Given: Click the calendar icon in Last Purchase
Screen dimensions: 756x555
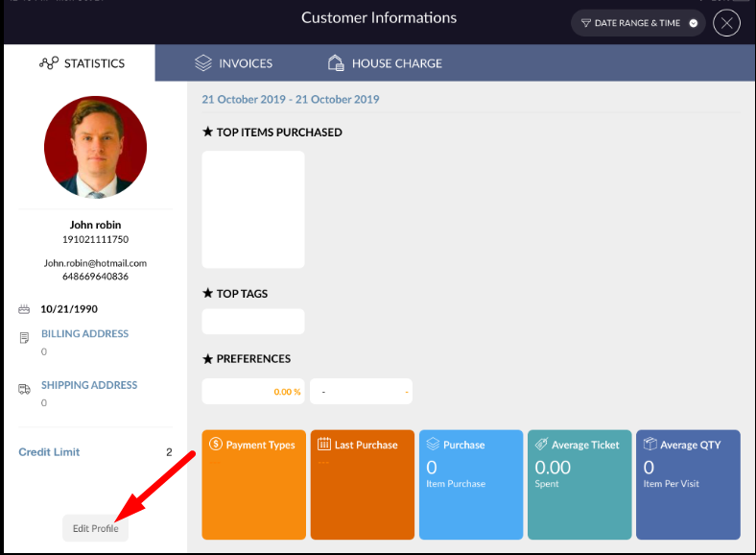Looking at the screenshot, I should pos(324,445).
